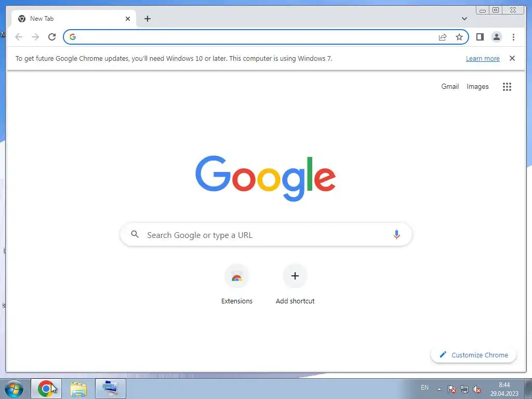Click the Google logo
The image size is (532, 399).
[x=265, y=178]
